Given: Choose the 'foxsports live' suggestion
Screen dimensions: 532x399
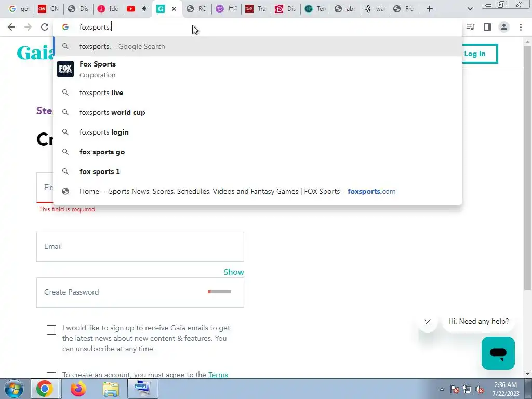Looking at the screenshot, I should (x=258, y=92).
